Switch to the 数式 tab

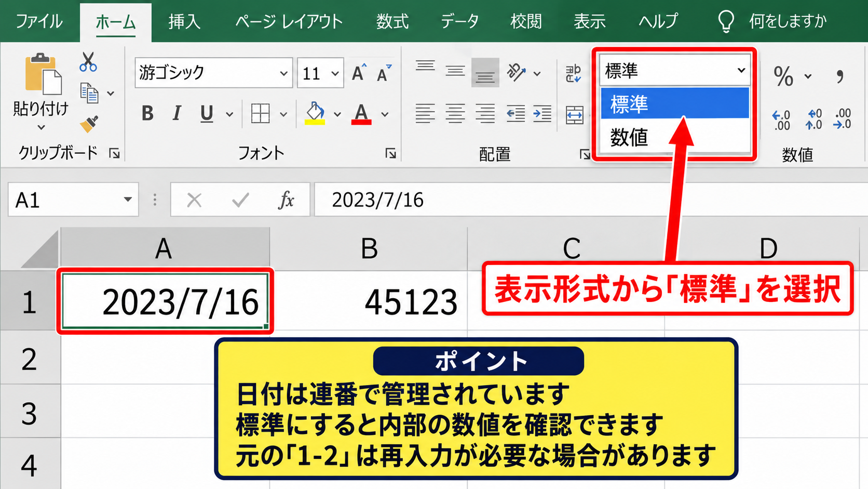pyautogui.click(x=392, y=21)
